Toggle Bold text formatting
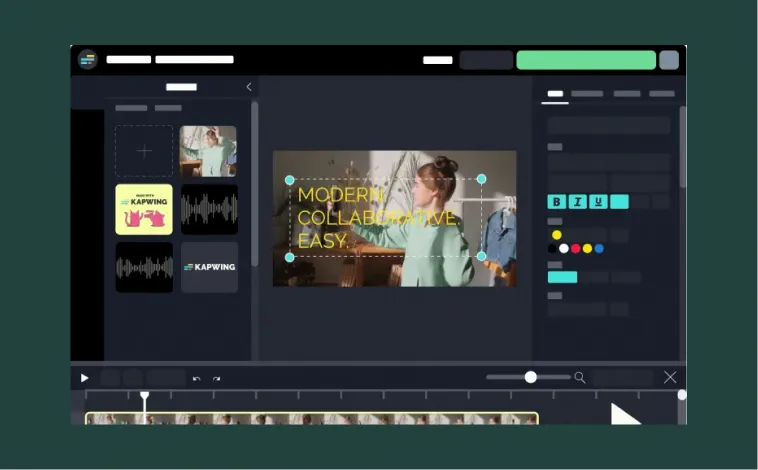Image resolution: width=758 pixels, height=470 pixels. (557, 202)
